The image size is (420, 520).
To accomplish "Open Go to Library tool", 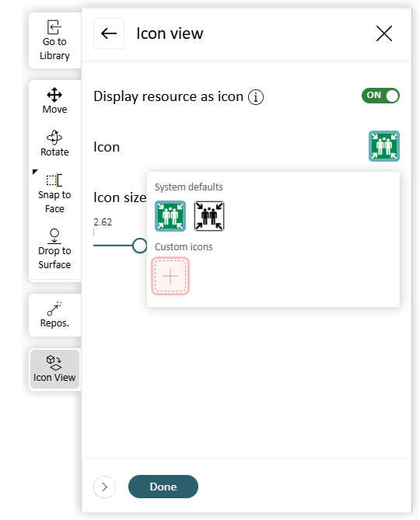I will point(54,40).
